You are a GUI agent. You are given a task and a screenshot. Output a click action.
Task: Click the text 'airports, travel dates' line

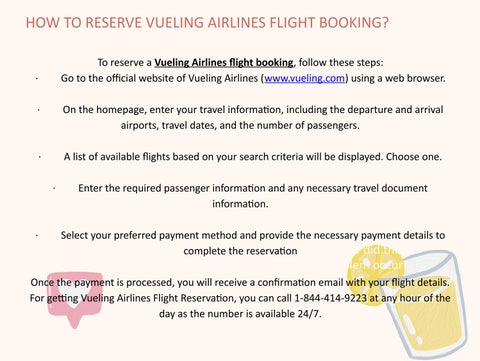(x=240, y=126)
